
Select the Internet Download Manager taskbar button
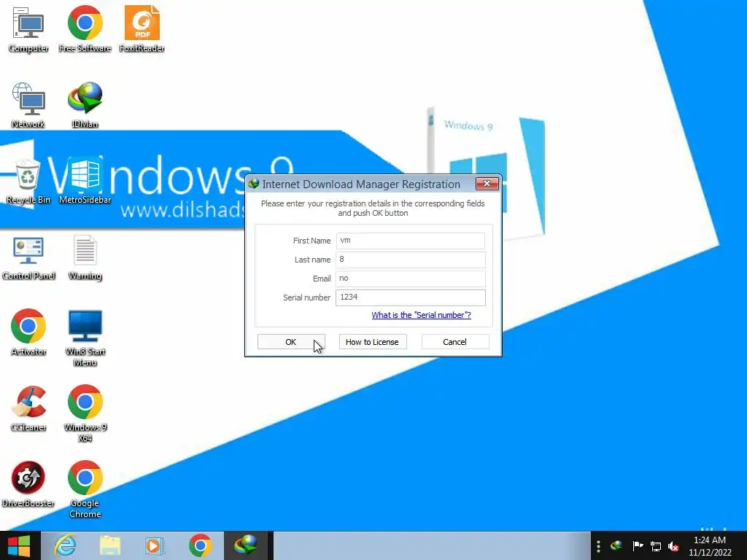point(246,545)
